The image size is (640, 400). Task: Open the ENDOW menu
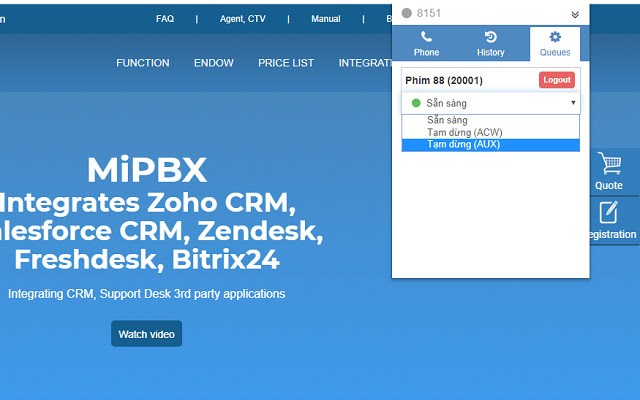click(x=213, y=63)
